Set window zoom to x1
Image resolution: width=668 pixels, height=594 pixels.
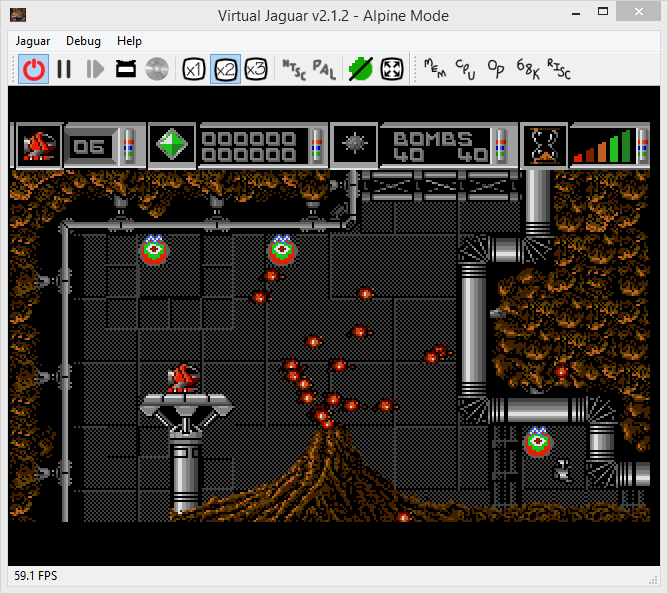click(x=194, y=69)
